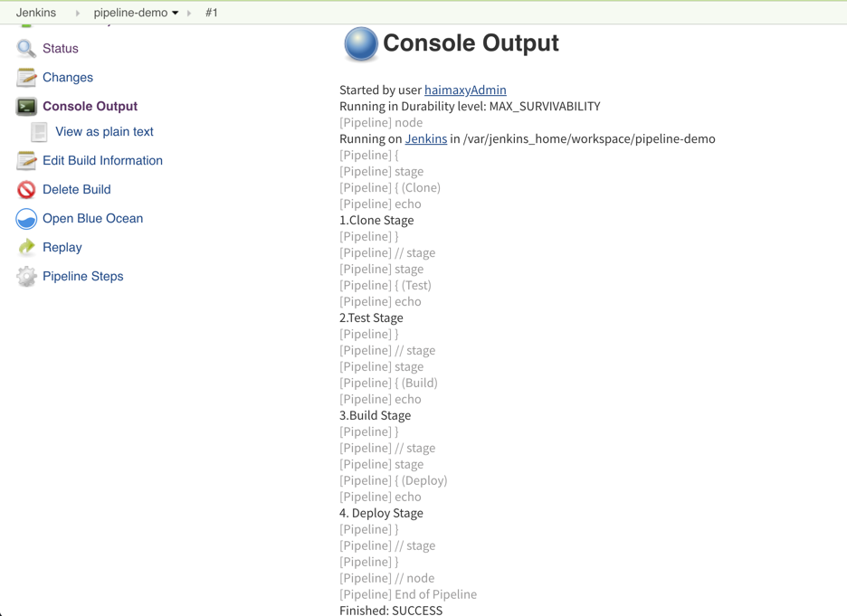The image size is (847, 616).
Task: Open pipeline-demo in the breadcrumb bar
Action: coord(130,13)
